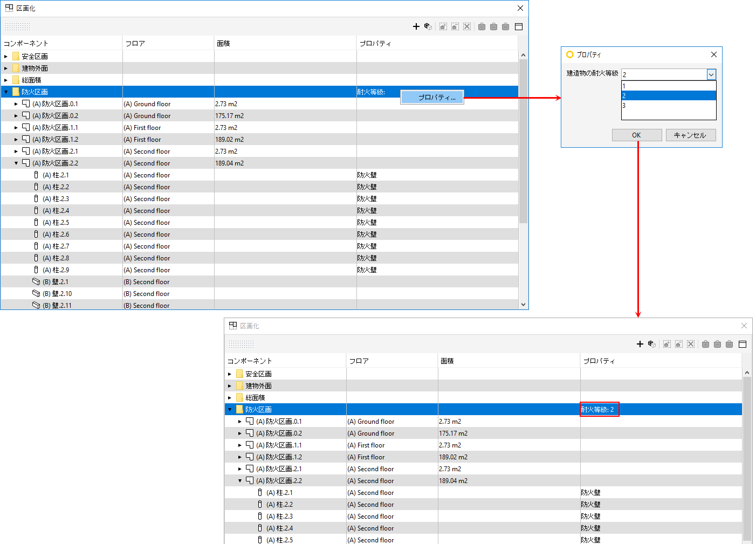This screenshot has width=756, height=544.
Task: Choose option 3 in the 耐火等級 list
Action: click(669, 105)
